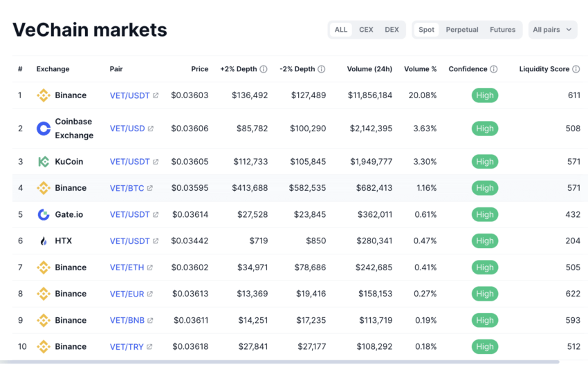
Task: Click the Volume % column header
Action: tap(421, 69)
